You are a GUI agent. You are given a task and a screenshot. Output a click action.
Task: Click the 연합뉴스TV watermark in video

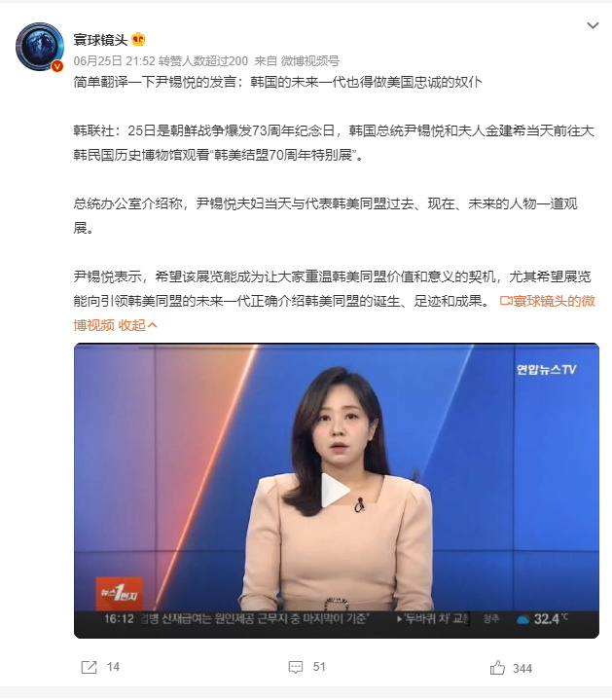click(x=546, y=369)
